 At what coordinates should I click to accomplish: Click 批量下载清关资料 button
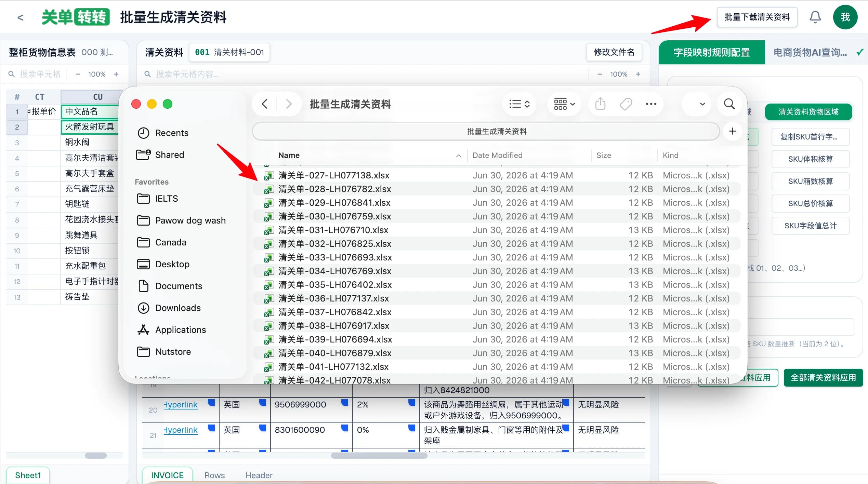757,17
